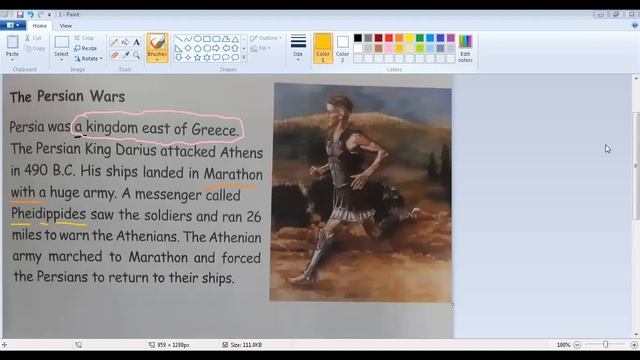Choose the Right triangle shape
This screenshot has height=360, width=640.
click(178, 49)
